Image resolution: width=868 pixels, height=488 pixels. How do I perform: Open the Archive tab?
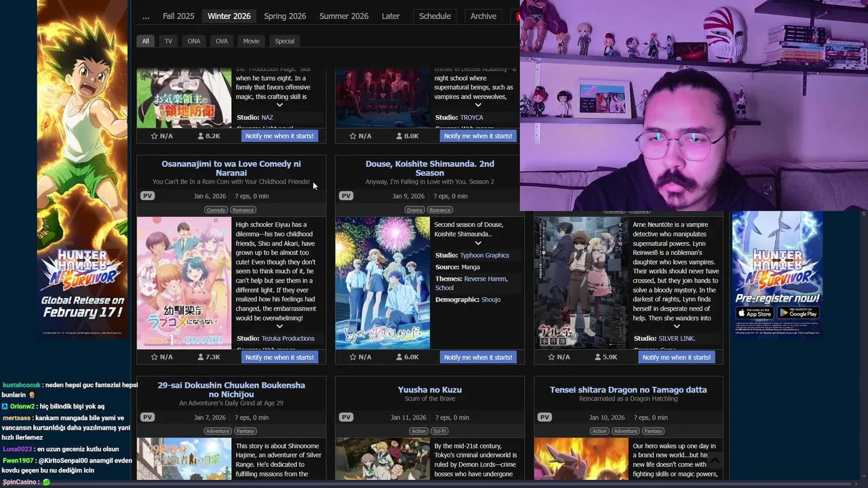coord(484,16)
